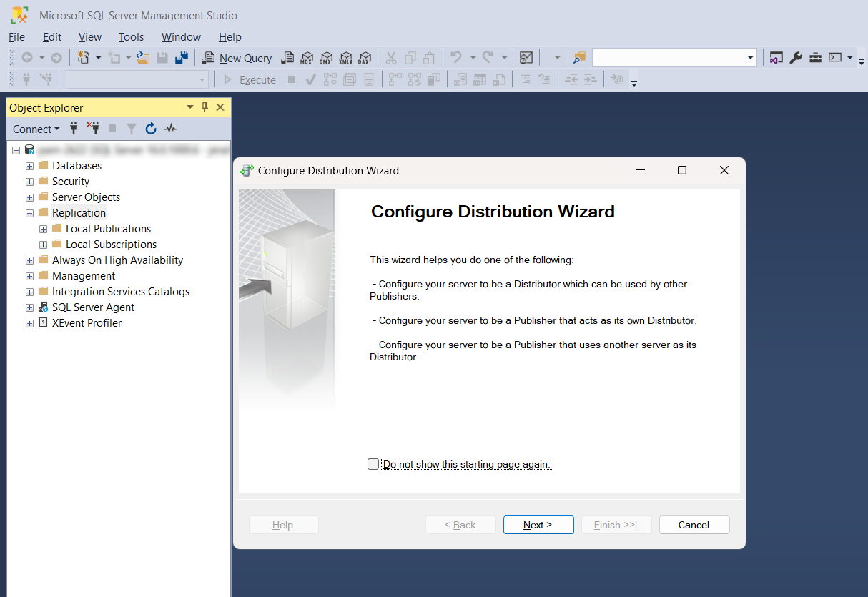
Task: Refresh the Object Explorer tree
Action: click(150, 129)
